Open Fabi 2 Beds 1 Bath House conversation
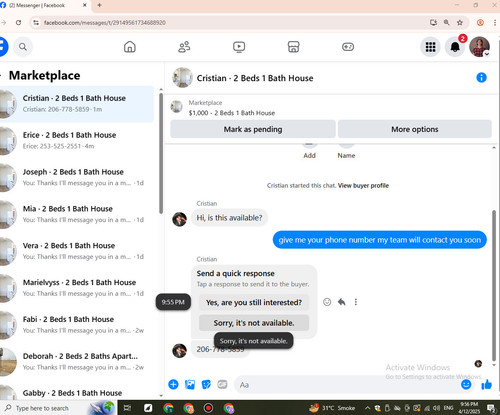The width and height of the screenshot is (500, 415). [x=77, y=325]
